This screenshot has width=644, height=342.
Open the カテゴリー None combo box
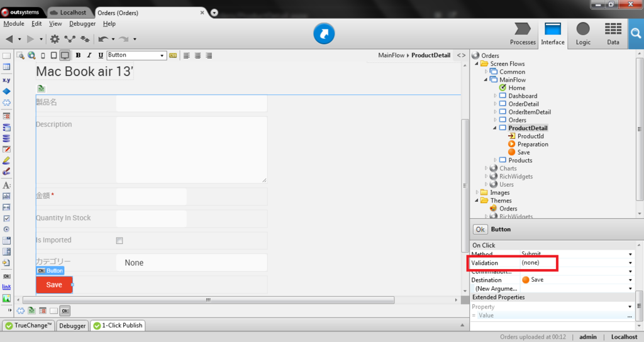tap(191, 263)
